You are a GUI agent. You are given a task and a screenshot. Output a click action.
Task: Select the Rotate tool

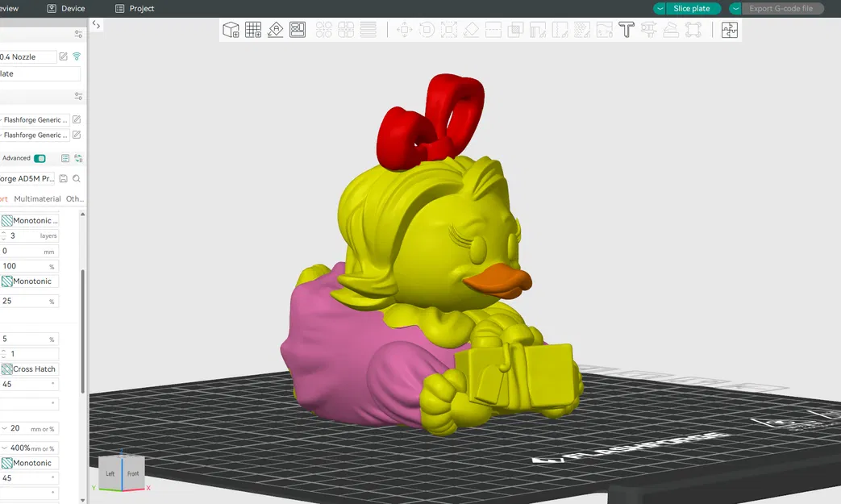coord(427,30)
